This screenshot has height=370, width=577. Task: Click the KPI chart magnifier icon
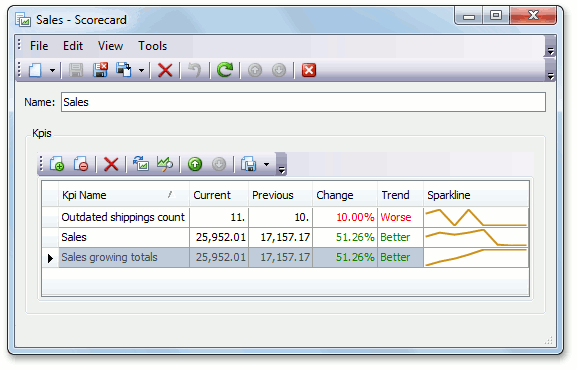pos(165,164)
